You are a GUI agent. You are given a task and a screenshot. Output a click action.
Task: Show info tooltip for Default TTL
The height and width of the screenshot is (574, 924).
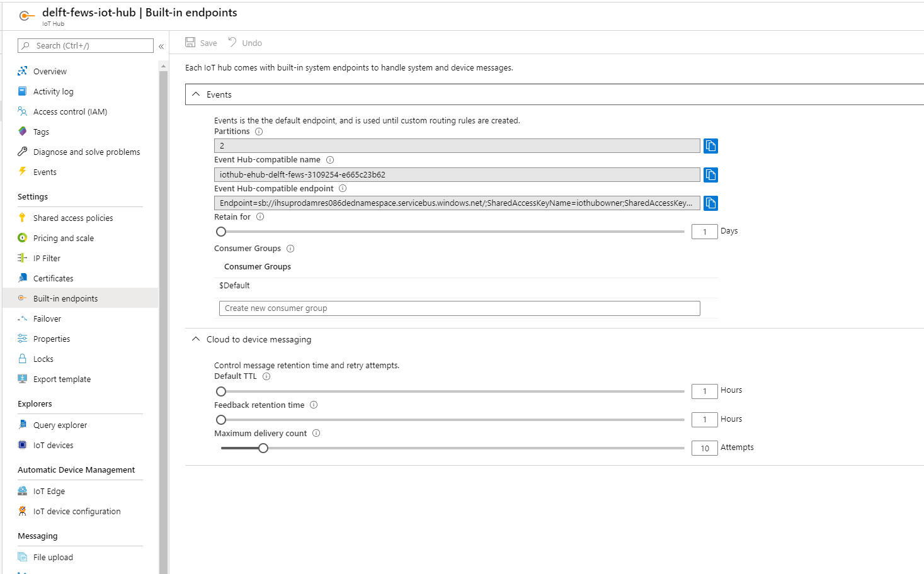[x=266, y=376]
